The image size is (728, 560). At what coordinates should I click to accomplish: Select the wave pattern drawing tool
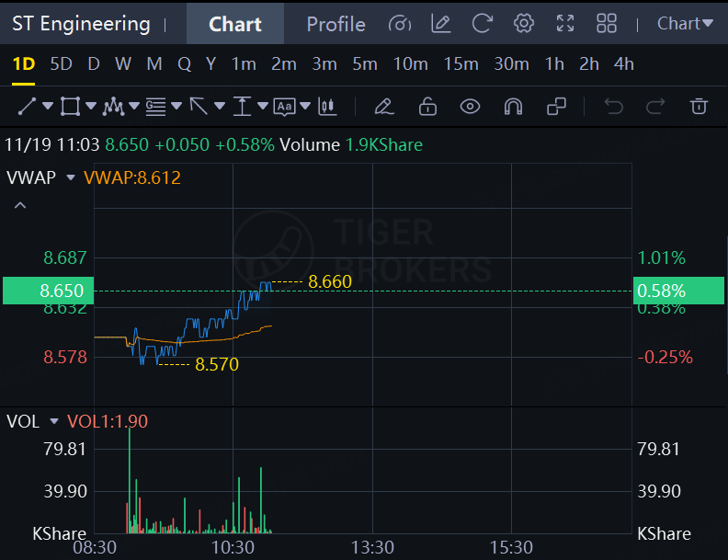click(113, 107)
